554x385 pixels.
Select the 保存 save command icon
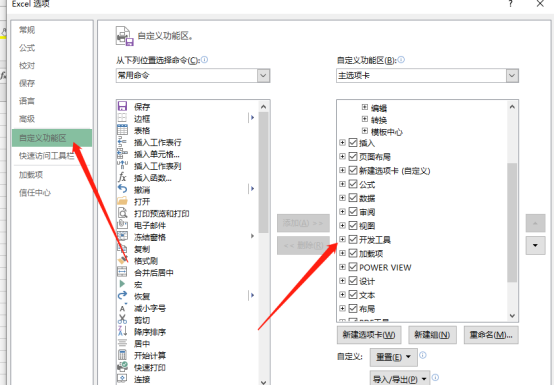pyautogui.click(x=122, y=106)
